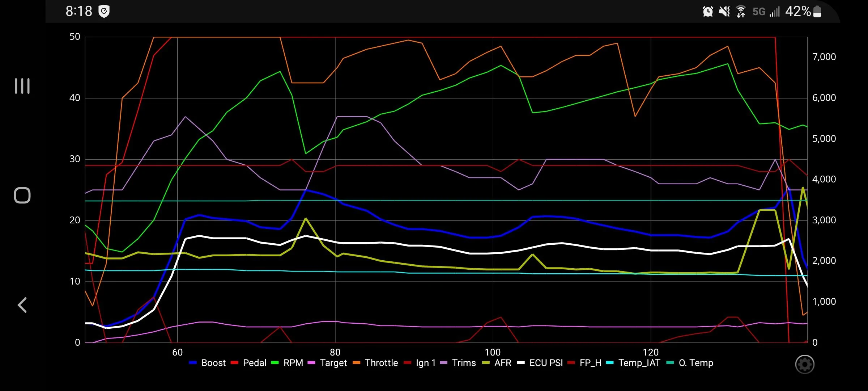Toggle the O. Temp series in legend
This screenshot has height=391, width=868.
pos(690,363)
